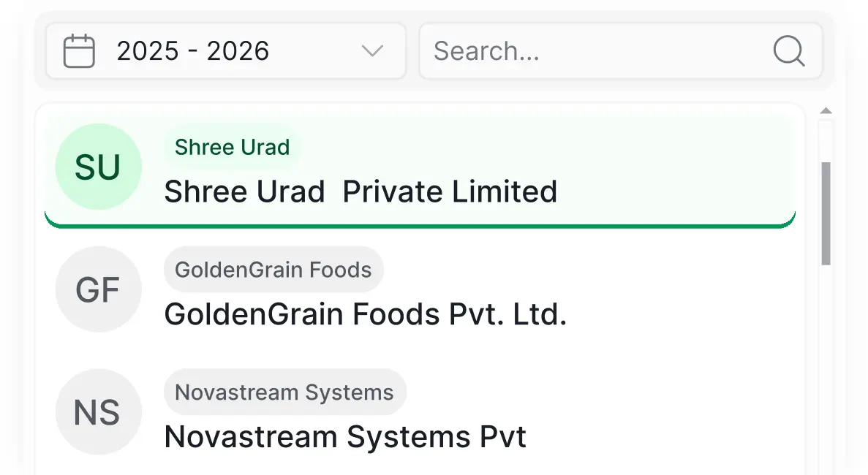Screen dimensions: 868x475
Task: Select GoldenGrain Foods Pvt. Ltd. entry
Action: pos(420,289)
